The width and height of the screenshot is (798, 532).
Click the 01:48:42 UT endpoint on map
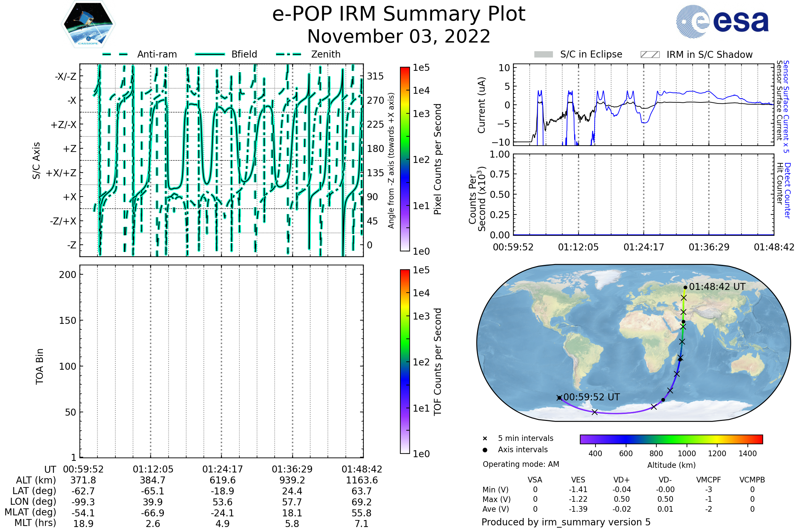685,287
